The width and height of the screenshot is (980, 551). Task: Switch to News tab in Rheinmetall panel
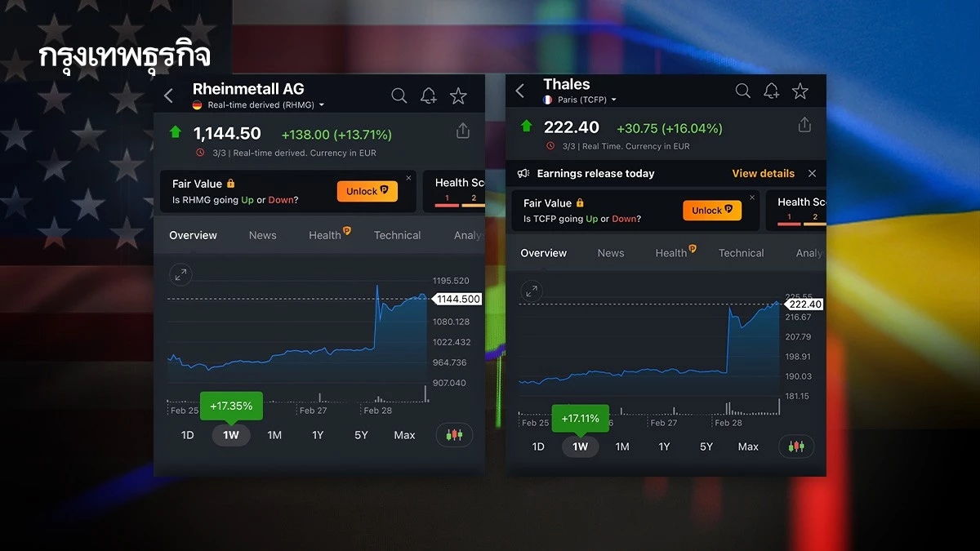[262, 235]
